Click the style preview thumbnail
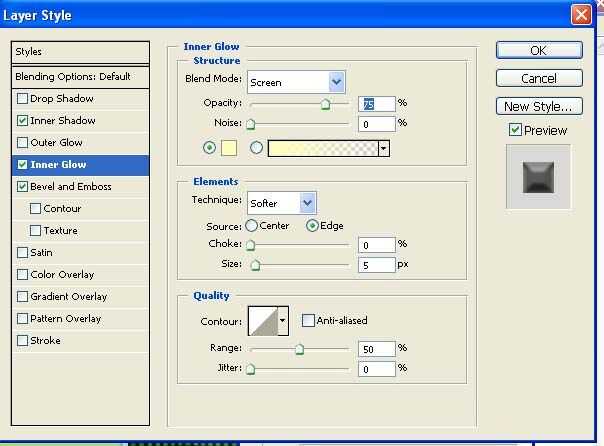This screenshot has height=446, width=604. (x=538, y=177)
